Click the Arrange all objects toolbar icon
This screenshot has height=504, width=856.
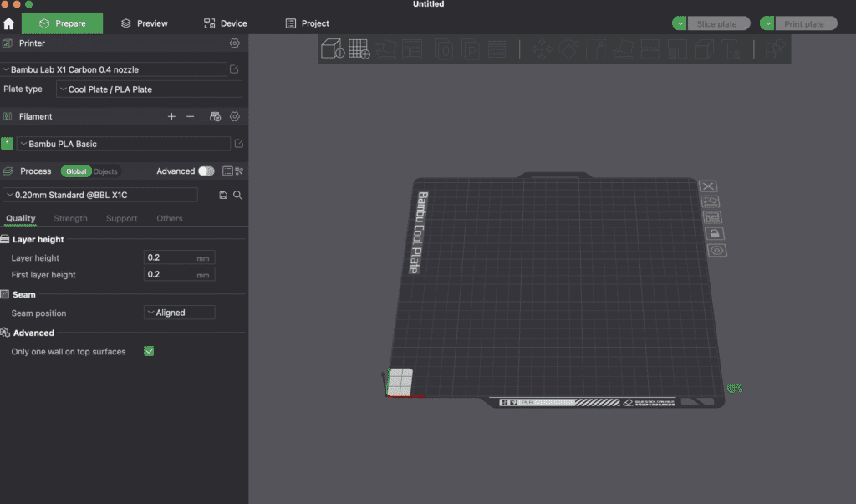coord(413,49)
